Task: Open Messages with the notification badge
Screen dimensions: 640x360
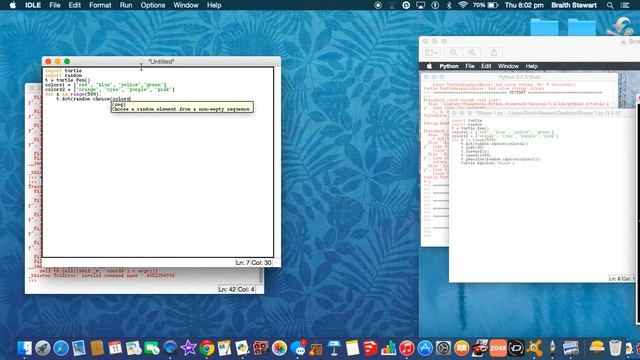Action: pos(298,348)
